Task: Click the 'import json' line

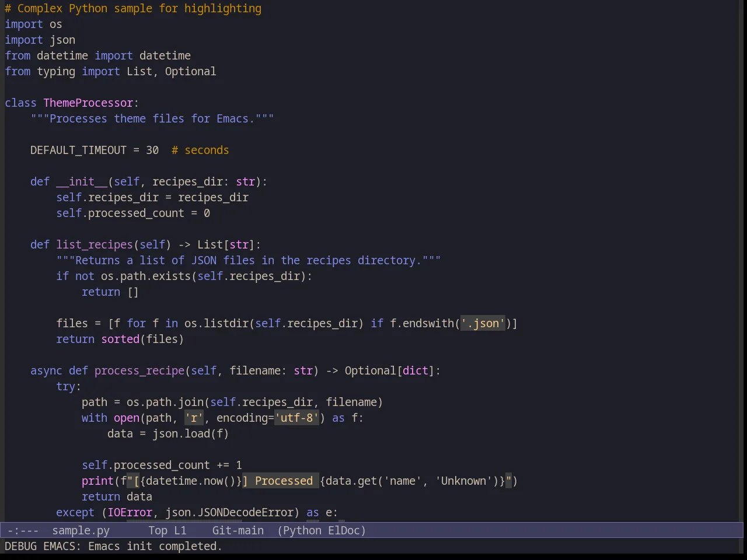Action: point(40,40)
